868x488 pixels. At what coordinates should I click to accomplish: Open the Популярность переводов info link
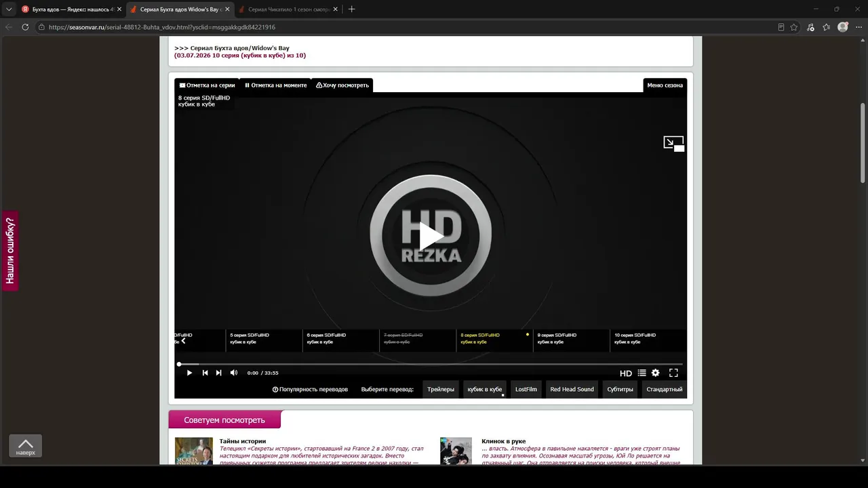(310, 390)
